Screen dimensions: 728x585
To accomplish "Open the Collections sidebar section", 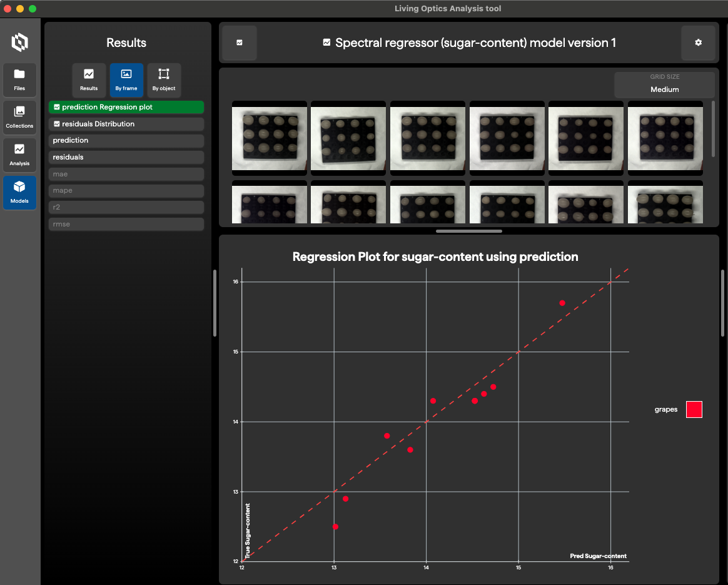I will pos(19,117).
